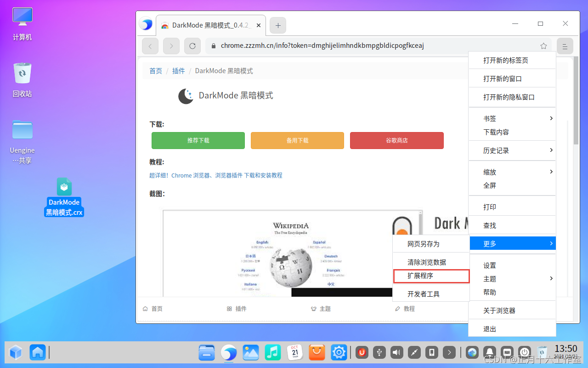The height and width of the screenshot is (368, 588).
Task: Open the taskbar trash icon
Action: [542, 353]
